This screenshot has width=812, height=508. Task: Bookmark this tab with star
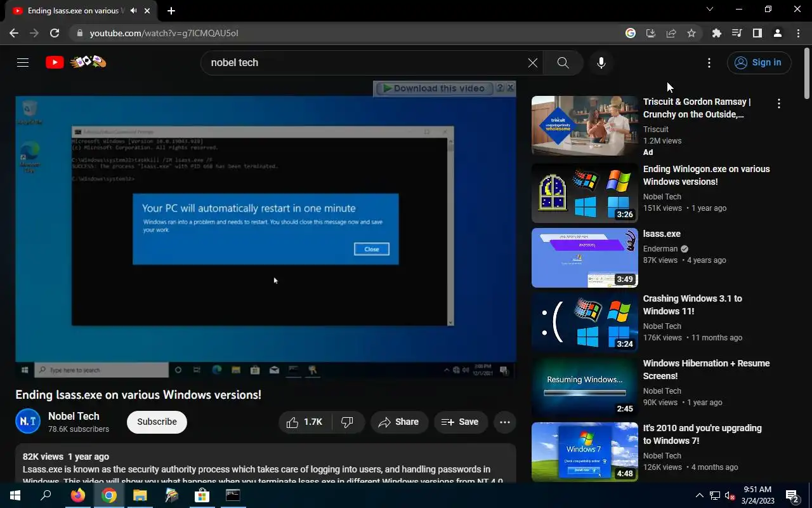pyautogui.click(x=691, y=33)
